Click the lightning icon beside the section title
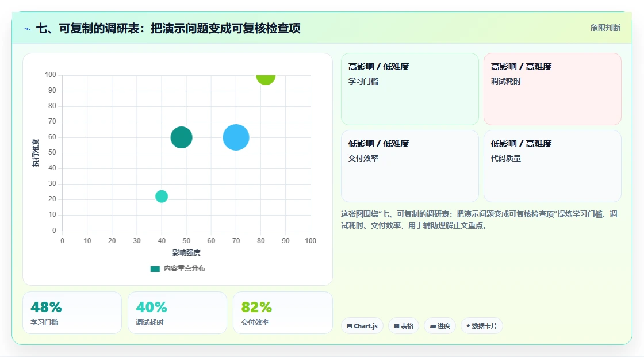 pos(28,29)
